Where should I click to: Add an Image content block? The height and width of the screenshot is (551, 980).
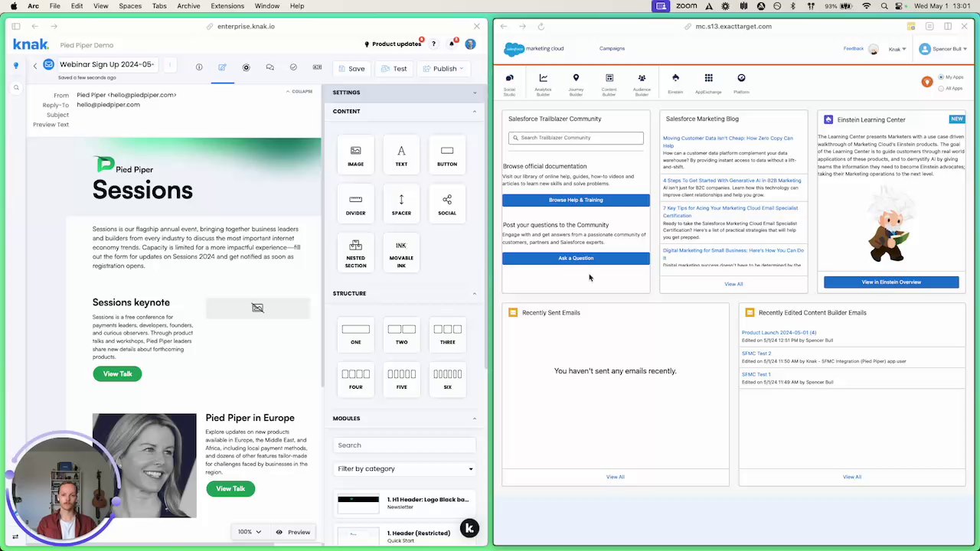click(355, 155)
